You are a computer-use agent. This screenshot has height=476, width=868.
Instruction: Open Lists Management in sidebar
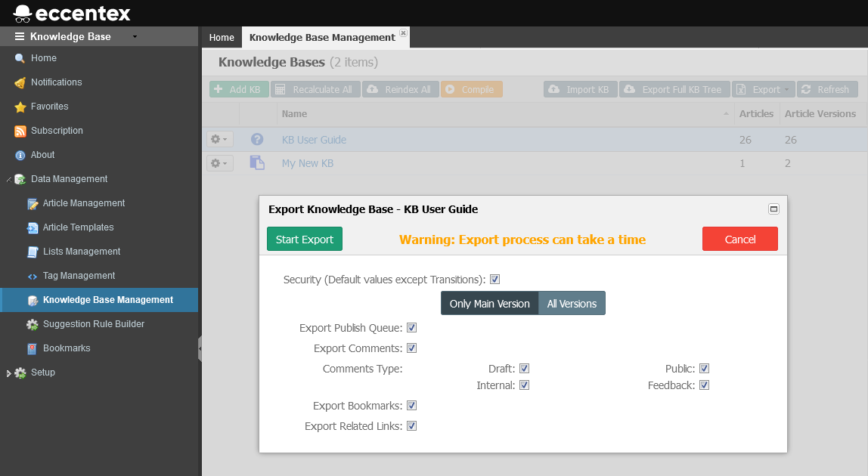[x=82, y=252]
